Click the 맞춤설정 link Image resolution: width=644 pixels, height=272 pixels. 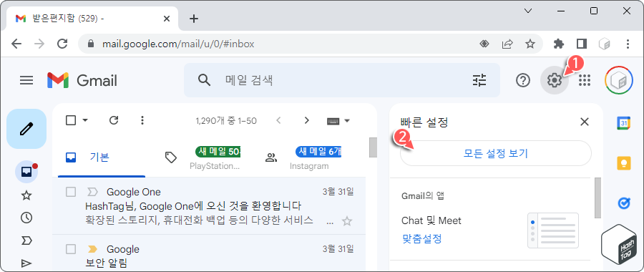pos(421,239)
